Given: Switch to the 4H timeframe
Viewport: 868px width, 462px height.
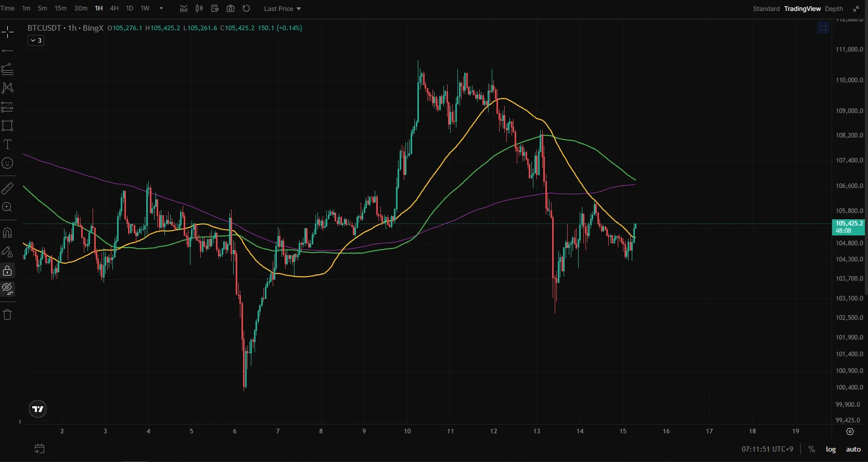Looking at the screenshot, I should (x=114, y=8).
